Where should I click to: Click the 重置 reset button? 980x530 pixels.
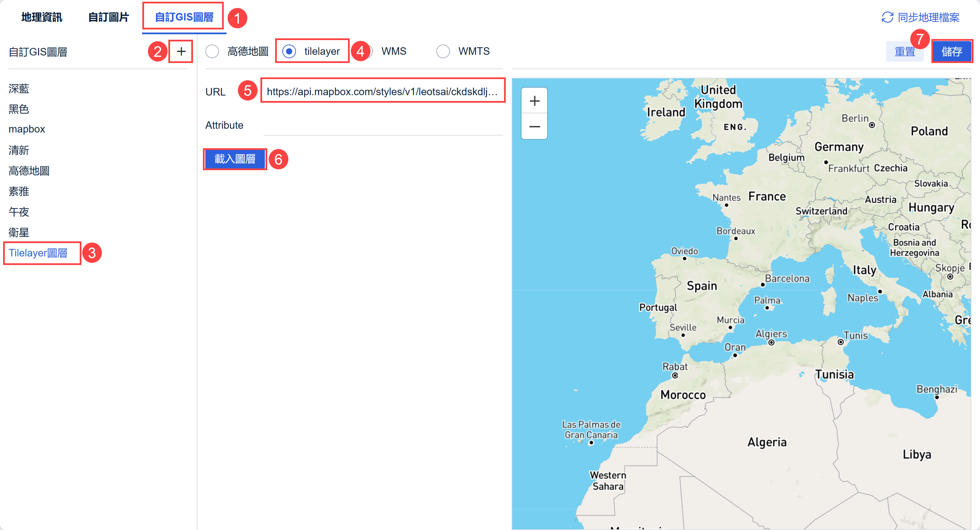click(905, 51)
